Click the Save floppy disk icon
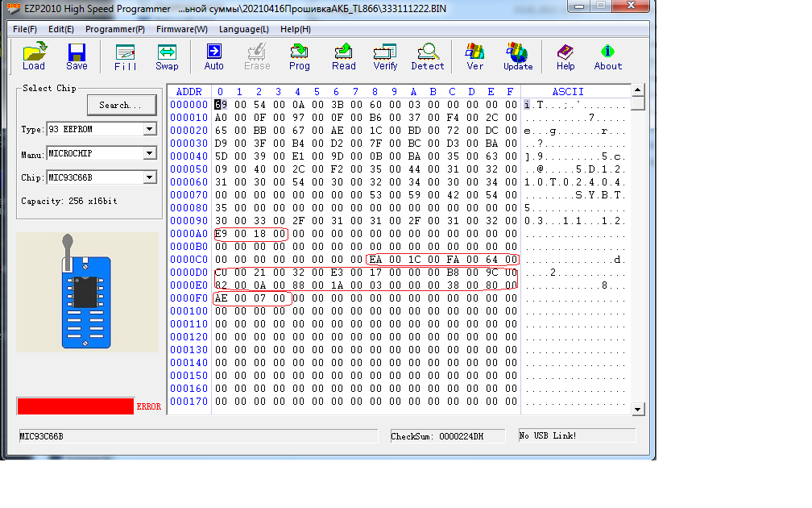 pyautogui.click(x=77, y=56)
